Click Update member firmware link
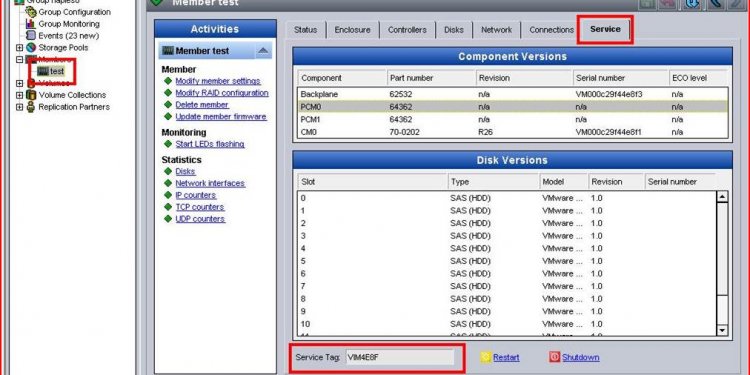Image resolution: width=750 pixels, height=375 pixels. pyautogui.click(x=221, y=117)
